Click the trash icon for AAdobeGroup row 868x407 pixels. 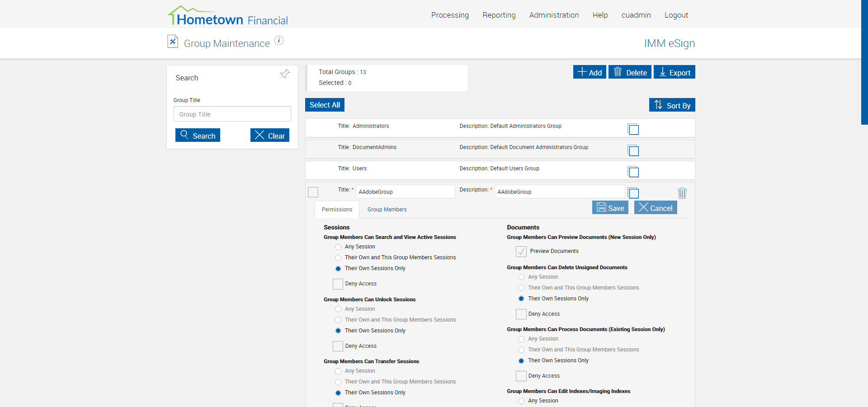coord(682,193)
